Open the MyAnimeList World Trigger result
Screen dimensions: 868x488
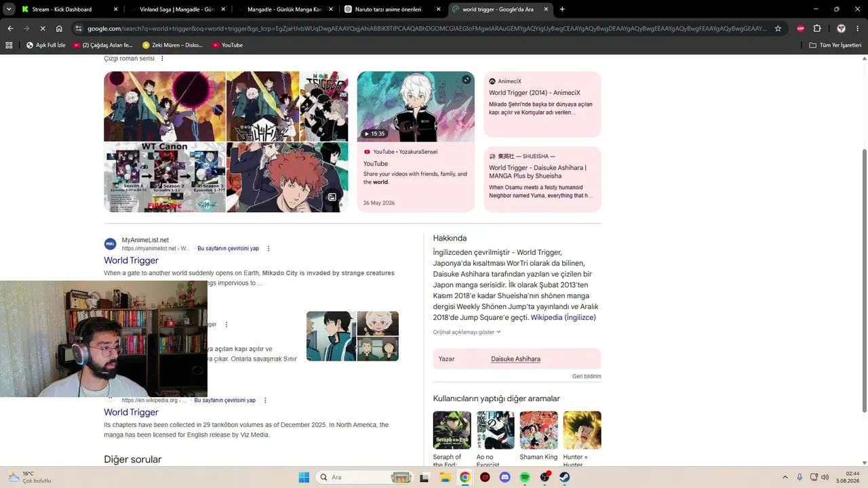point(131,260)
